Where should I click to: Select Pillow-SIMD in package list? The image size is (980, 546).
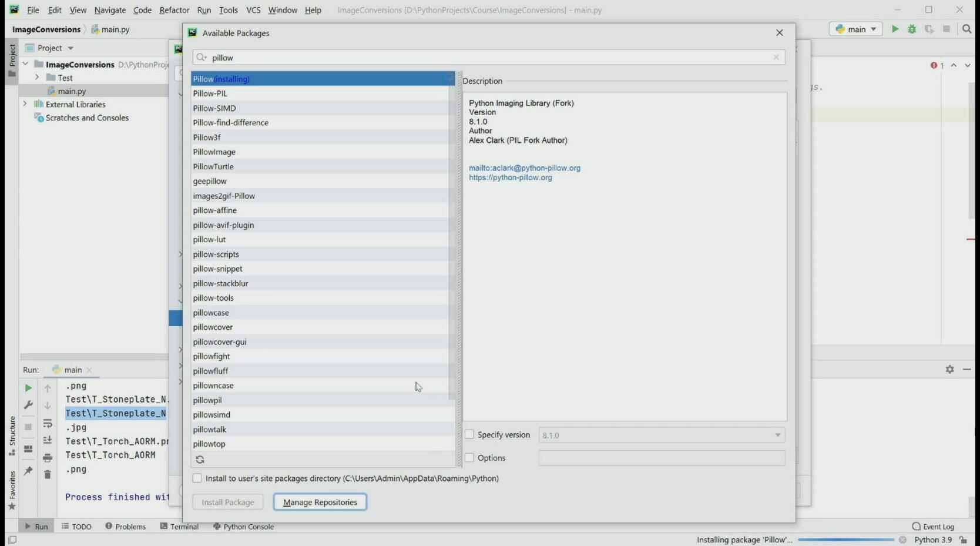[x=320, y=108]
